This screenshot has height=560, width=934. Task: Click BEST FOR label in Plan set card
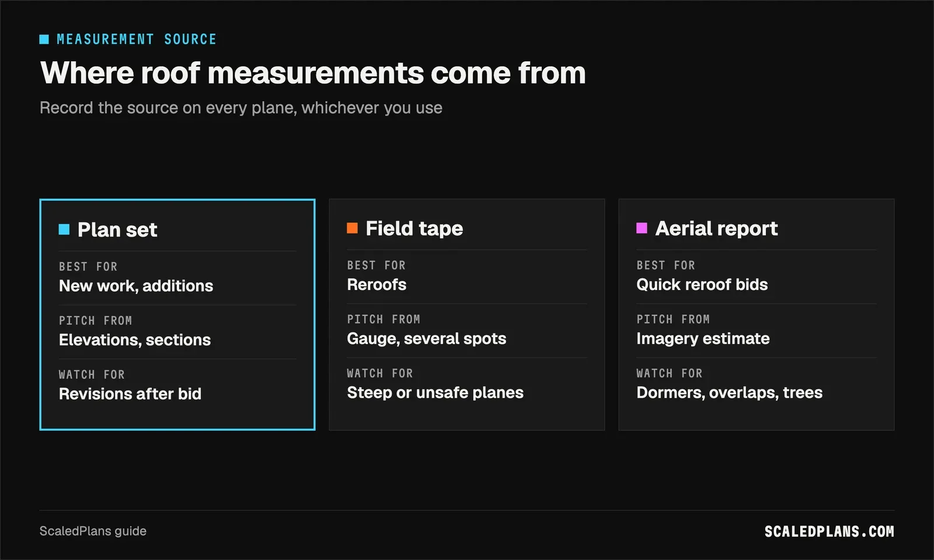pyautogui.click(x=88, y=267)
